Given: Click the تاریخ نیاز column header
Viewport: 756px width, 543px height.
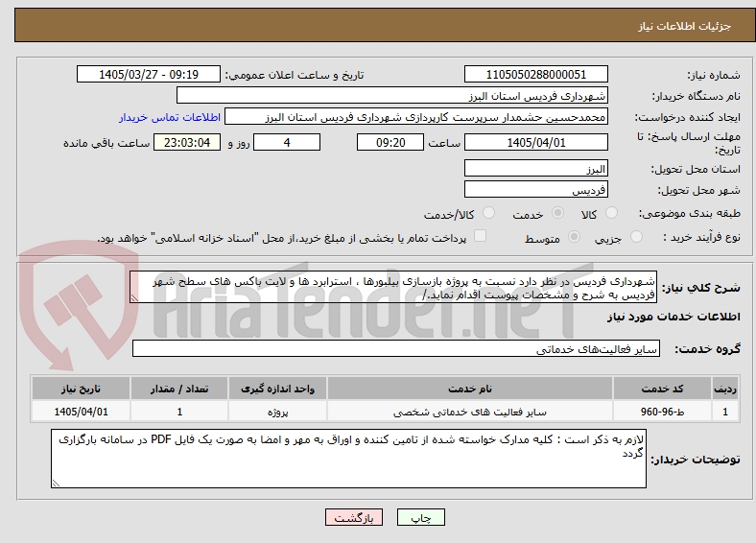Looking at the screenshot, I should coord(81,389).
